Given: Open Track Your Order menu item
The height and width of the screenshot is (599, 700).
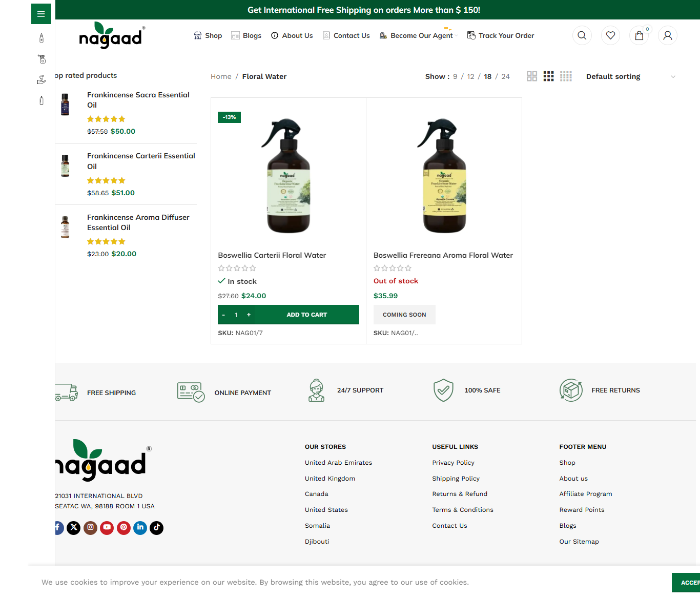Looking at the screenshot, I should tap(501, 35).
